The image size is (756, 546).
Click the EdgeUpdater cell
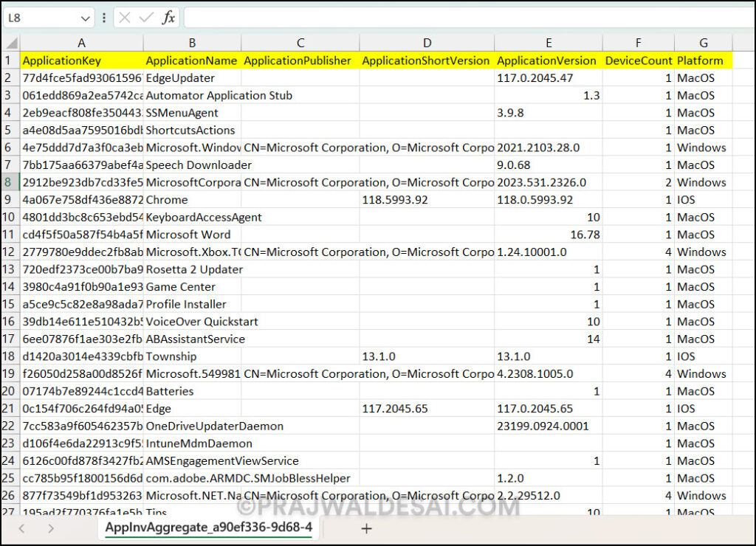192,78
